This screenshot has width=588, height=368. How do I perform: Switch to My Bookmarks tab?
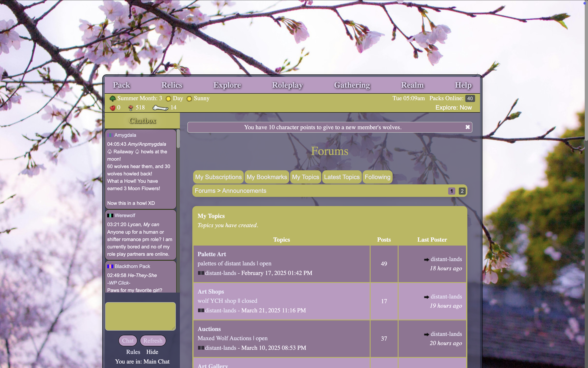tap(267, 177)
